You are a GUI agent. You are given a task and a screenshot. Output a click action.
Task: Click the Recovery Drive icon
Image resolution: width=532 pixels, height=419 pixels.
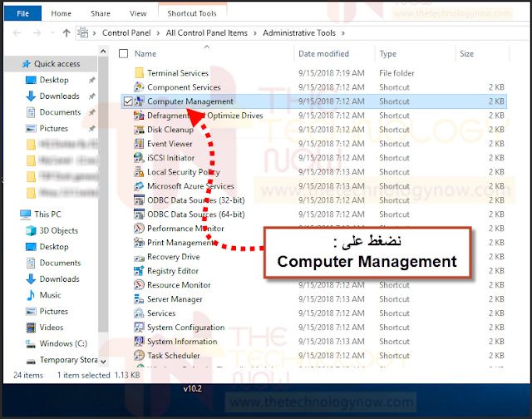[x=139, y=258]
